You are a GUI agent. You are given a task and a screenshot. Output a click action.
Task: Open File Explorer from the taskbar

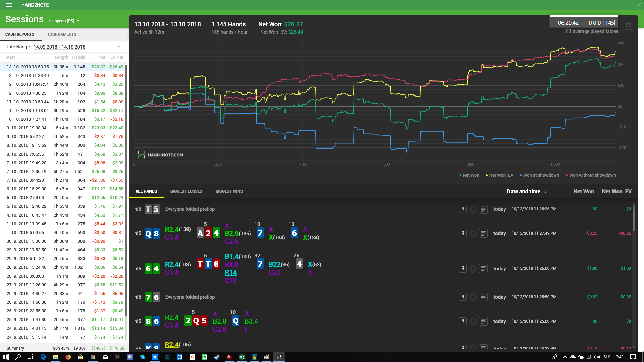point(56,357)
